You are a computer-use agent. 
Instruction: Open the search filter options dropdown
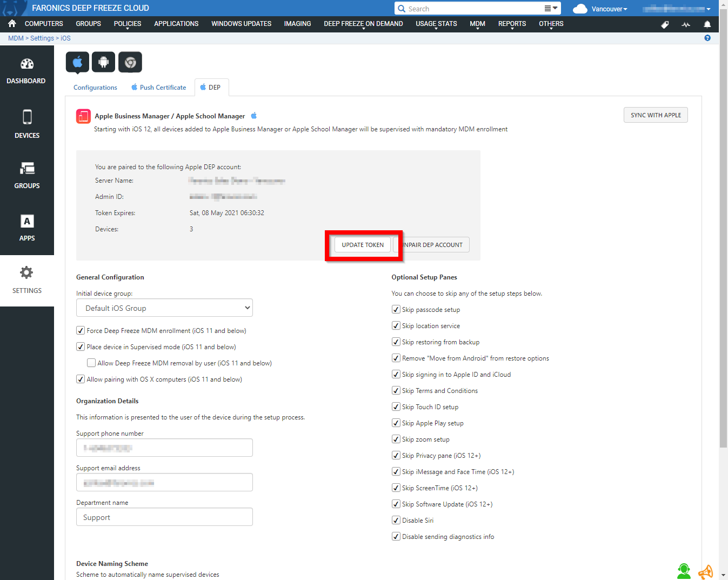point(551,8)
